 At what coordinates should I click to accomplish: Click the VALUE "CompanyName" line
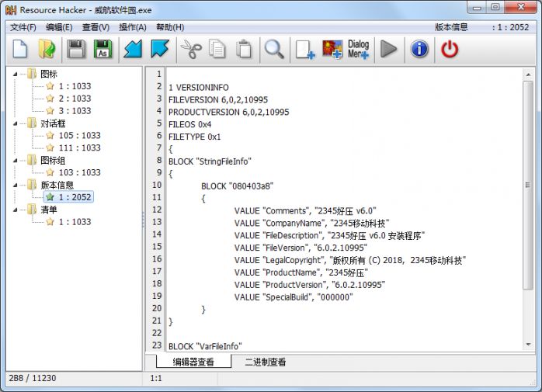[x=312, y=224]
